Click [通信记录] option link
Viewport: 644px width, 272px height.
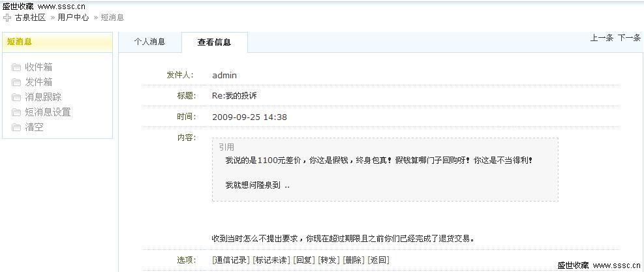click(230, 260)
